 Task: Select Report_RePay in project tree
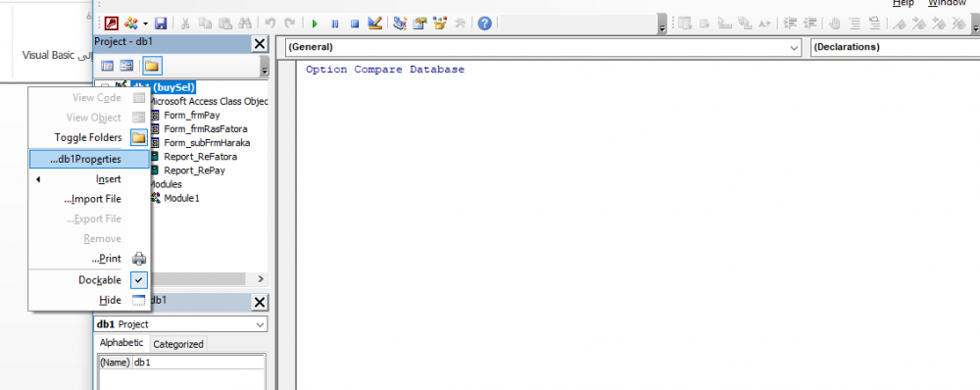194,170
